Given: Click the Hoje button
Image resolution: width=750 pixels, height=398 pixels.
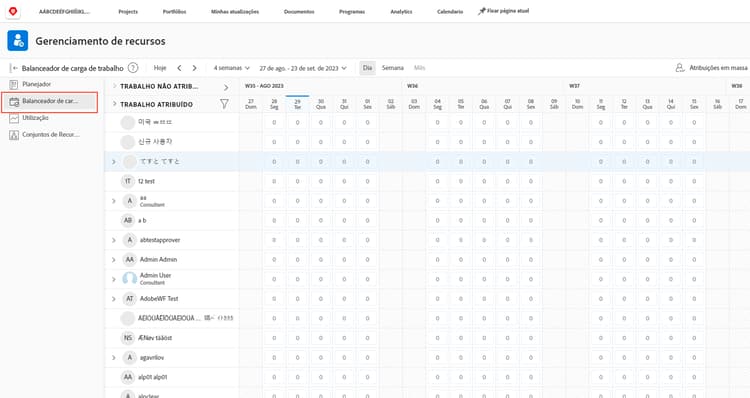Looking at the screenshot, I should coord(160,68).
